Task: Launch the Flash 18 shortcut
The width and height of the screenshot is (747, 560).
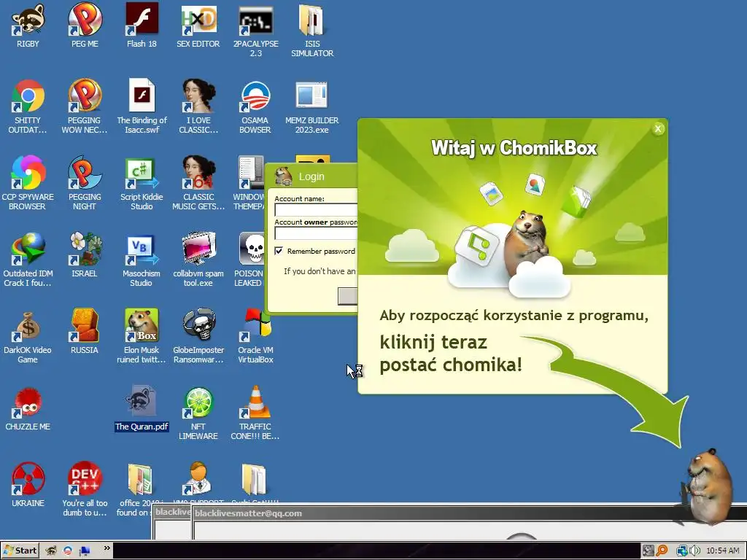Action: (x=142, y=20)
